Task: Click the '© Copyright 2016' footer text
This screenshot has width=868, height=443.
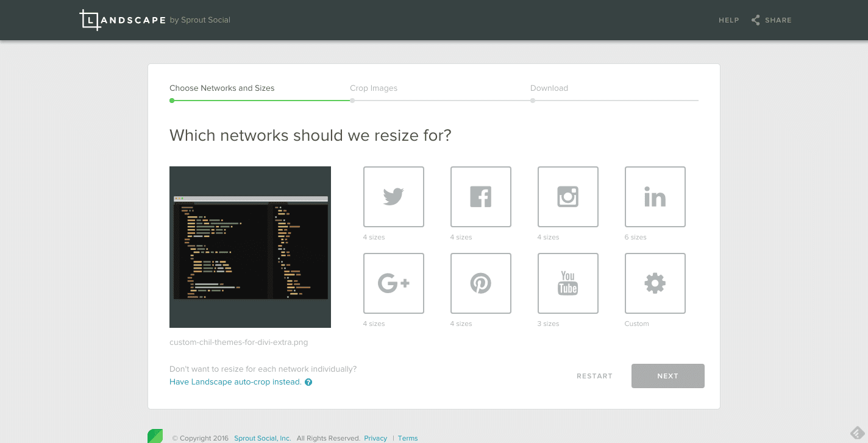Action: (x=201, y=438)
